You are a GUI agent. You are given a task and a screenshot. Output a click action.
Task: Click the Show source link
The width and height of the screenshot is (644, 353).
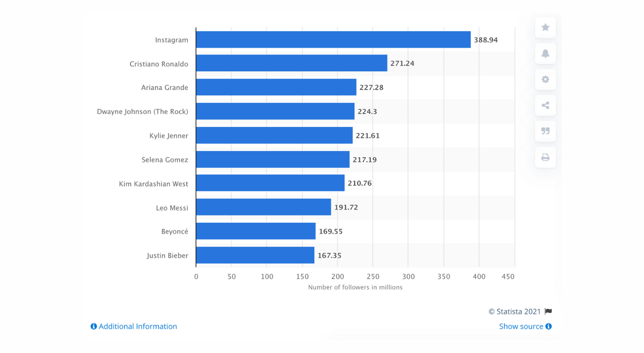525,327
